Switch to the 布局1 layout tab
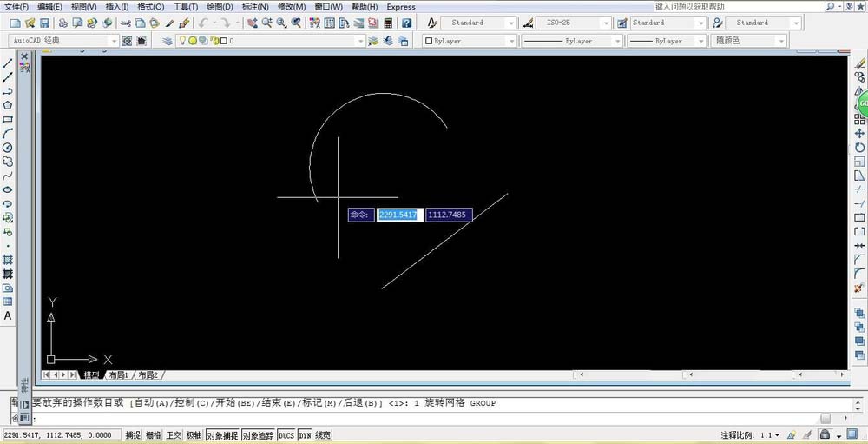 coord(117,375)
